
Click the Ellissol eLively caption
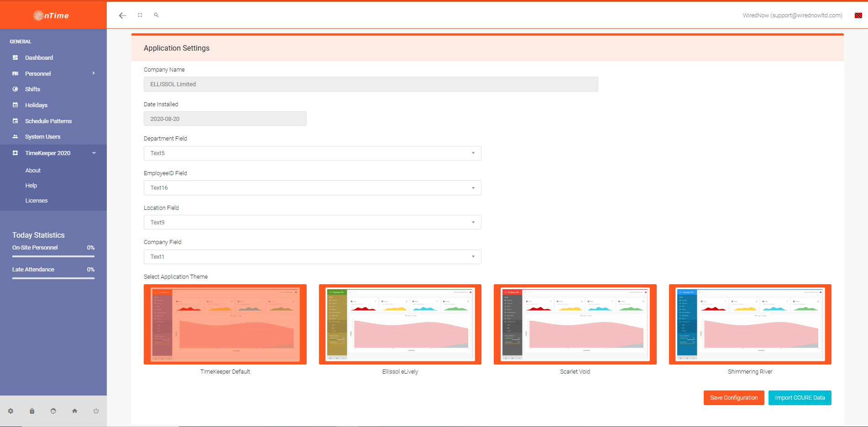pyautogui.click(x=400, y=372)
